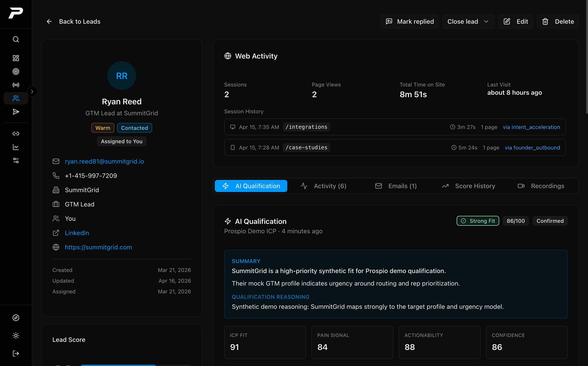Click the briefcase icon beside GTM Lead
Viewport: 588px width, 366px height.
(56, 204)
